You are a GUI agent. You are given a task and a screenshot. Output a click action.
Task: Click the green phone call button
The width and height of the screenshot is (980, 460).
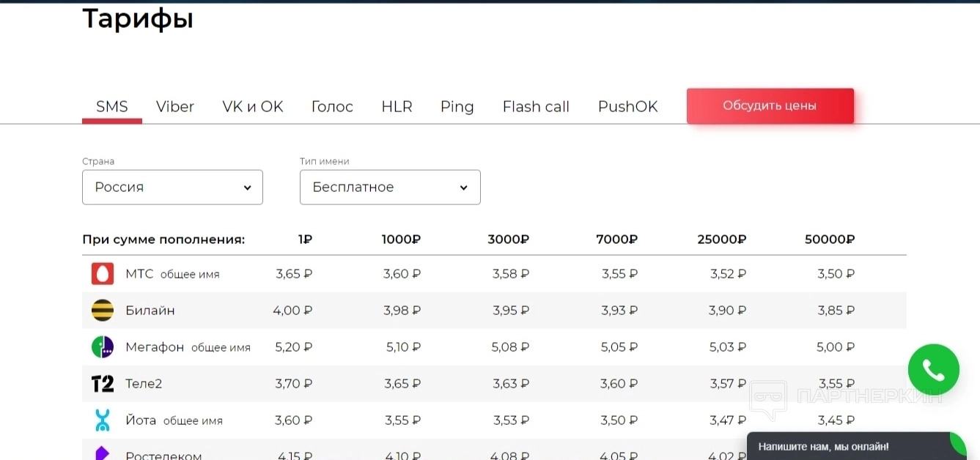(x=933, y=370)
